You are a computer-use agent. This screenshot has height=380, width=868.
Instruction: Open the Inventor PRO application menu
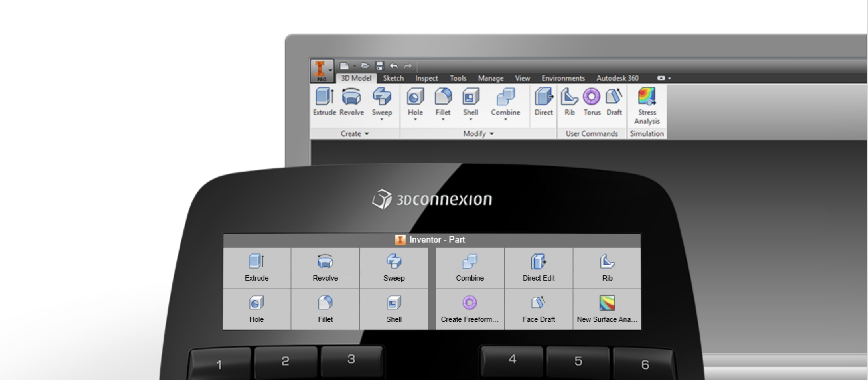(x=322, y=71)
